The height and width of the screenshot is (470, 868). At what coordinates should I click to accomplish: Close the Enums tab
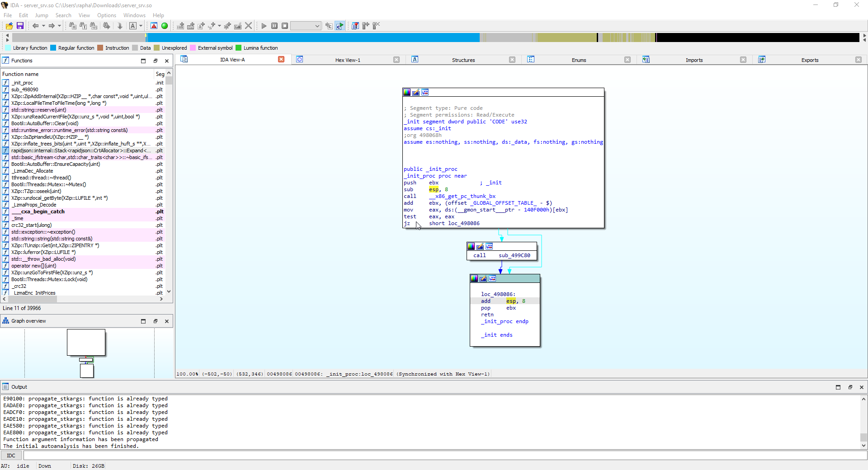coord(627,60)
